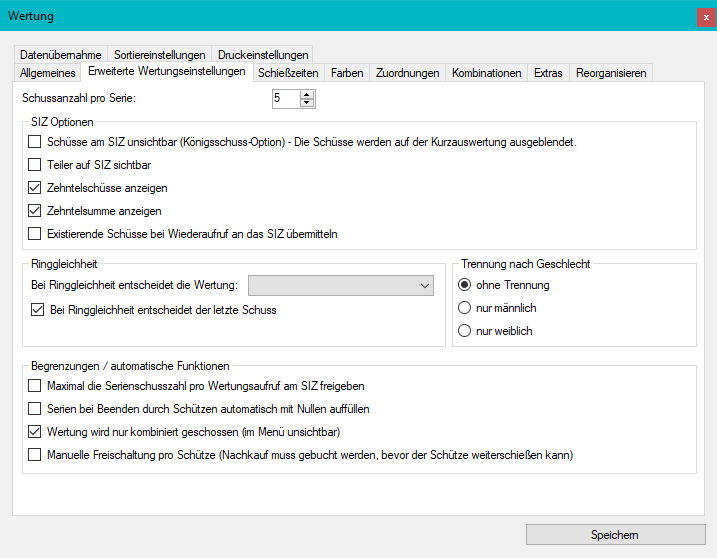Select nur weiblich radio button
The width and height of the screenshot is (717, 558).
pos(464,331)
